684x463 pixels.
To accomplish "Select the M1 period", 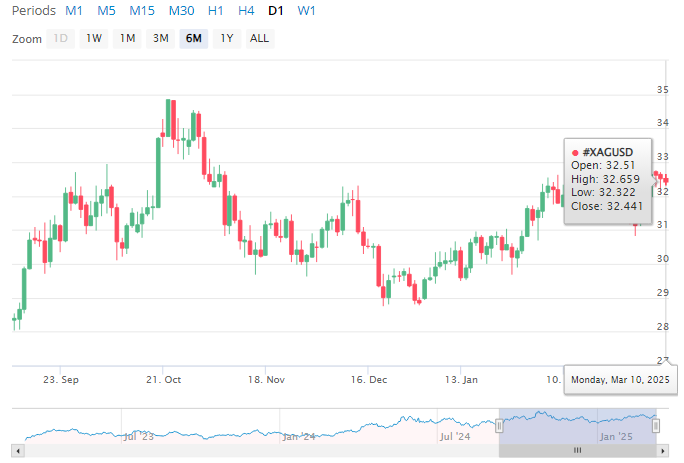I will click(x=74, y=10).
